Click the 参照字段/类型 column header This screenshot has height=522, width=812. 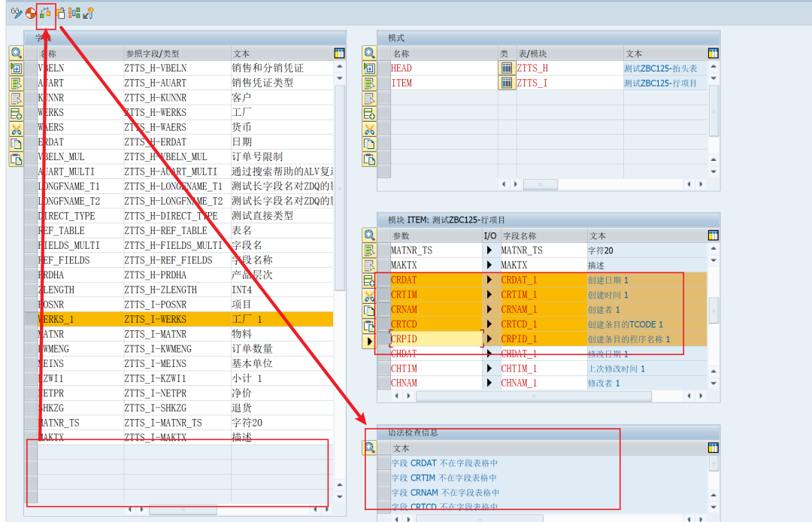coord(177,53)
